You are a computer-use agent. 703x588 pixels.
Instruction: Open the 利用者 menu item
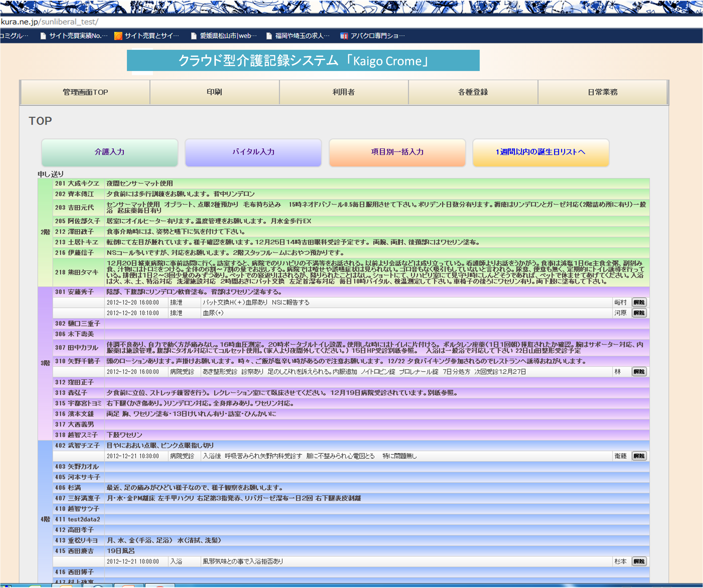(344, 92)
